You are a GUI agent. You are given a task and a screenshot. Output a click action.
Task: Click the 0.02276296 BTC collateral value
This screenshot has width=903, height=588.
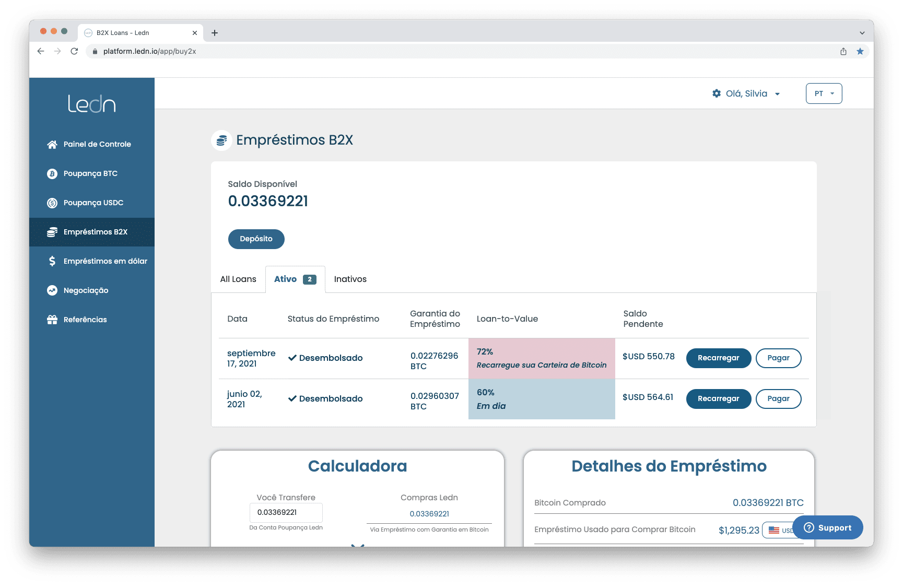[435, 361]
